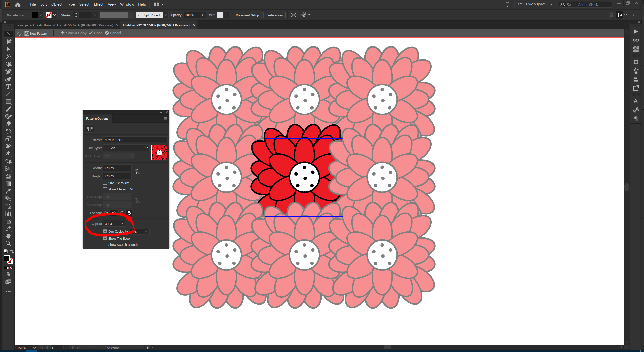
Task: Open the Tile Type Grid dropdown
Action: pyautogui.click(x=126, y=148)
